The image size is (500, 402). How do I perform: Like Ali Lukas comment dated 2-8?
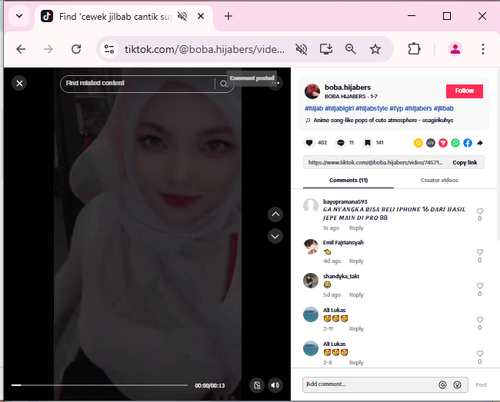[480, 354]
